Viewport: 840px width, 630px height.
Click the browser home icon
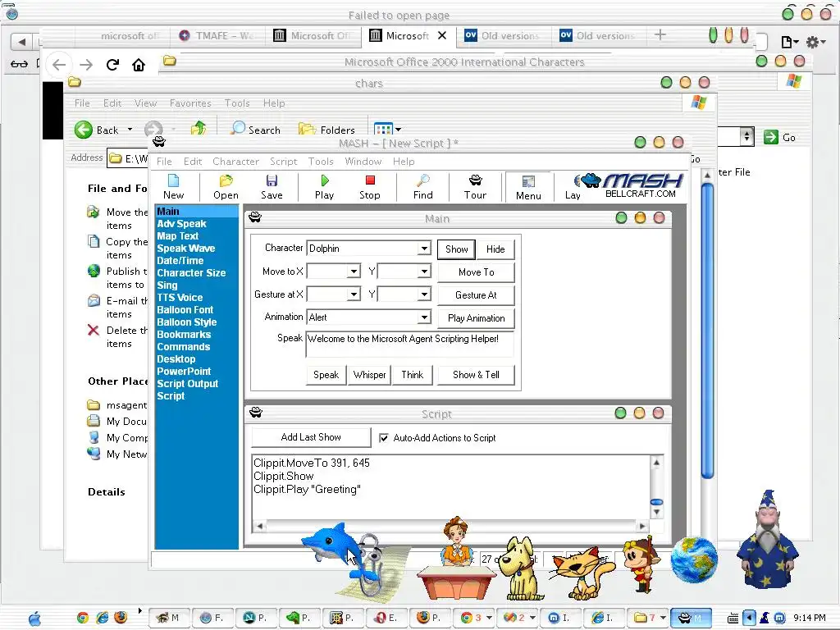pos(139,65)
